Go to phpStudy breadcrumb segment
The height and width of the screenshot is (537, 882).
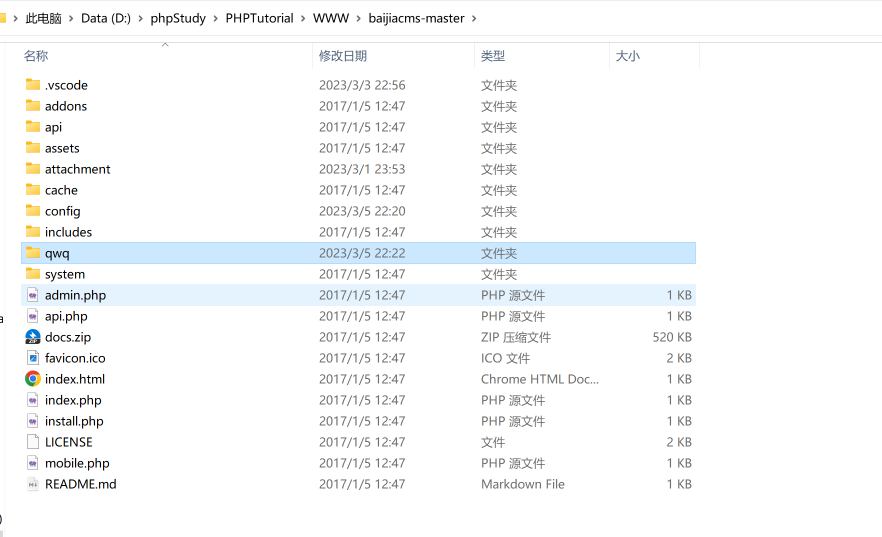click(x=178, y=18)
